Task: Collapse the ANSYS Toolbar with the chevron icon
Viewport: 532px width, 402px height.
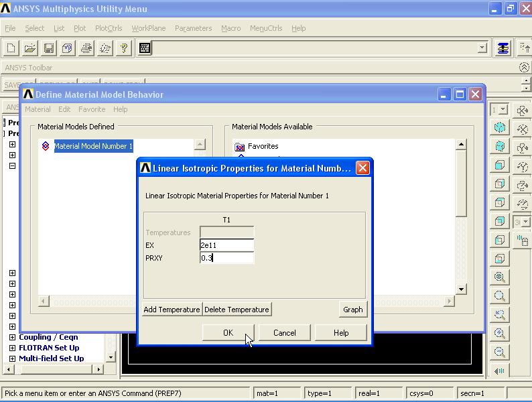Action: pos(524,68)
